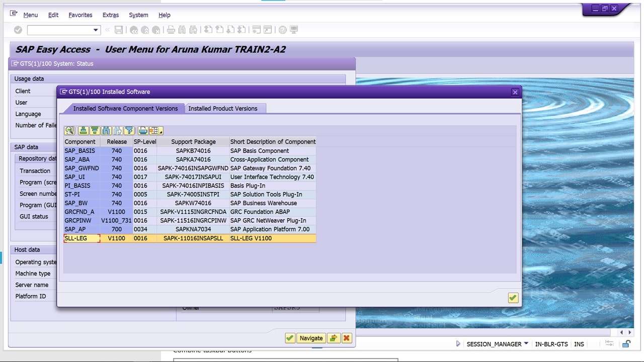Click the Find Next icon in main toolbar

point(193,30)
